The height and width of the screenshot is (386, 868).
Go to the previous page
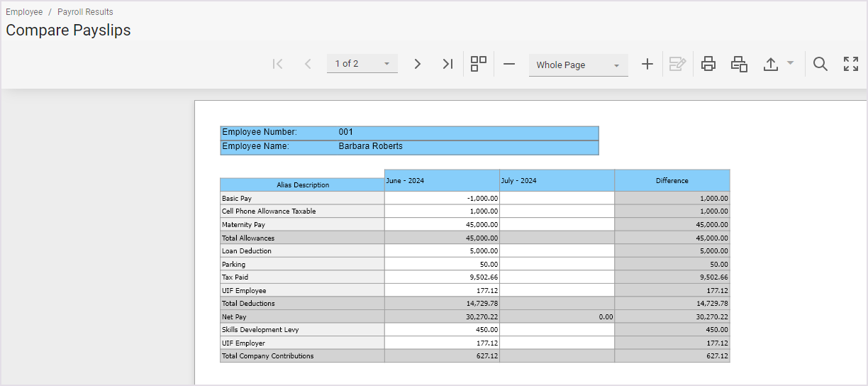[308, 64]
